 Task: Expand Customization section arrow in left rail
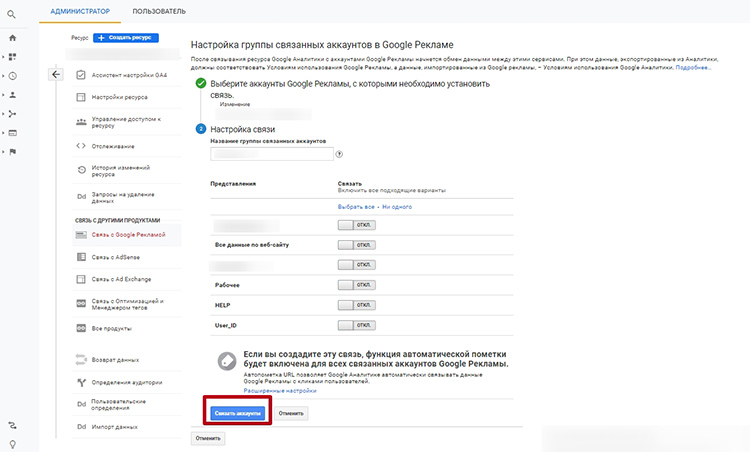(x=3, y=57)
